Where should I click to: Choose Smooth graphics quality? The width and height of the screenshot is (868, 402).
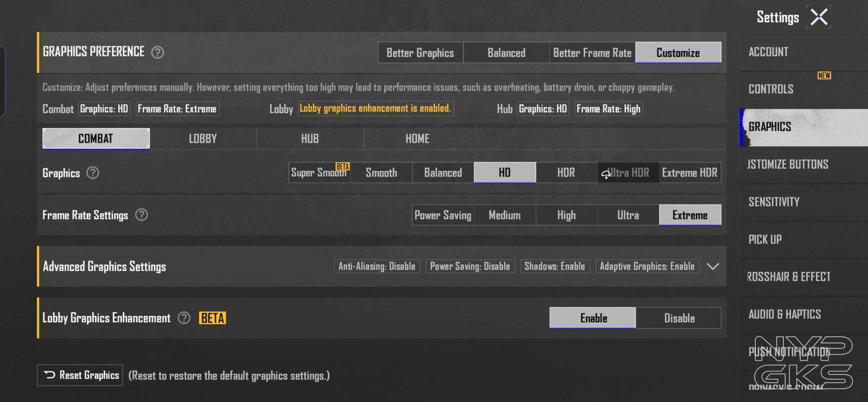click(x=381, y=173)
